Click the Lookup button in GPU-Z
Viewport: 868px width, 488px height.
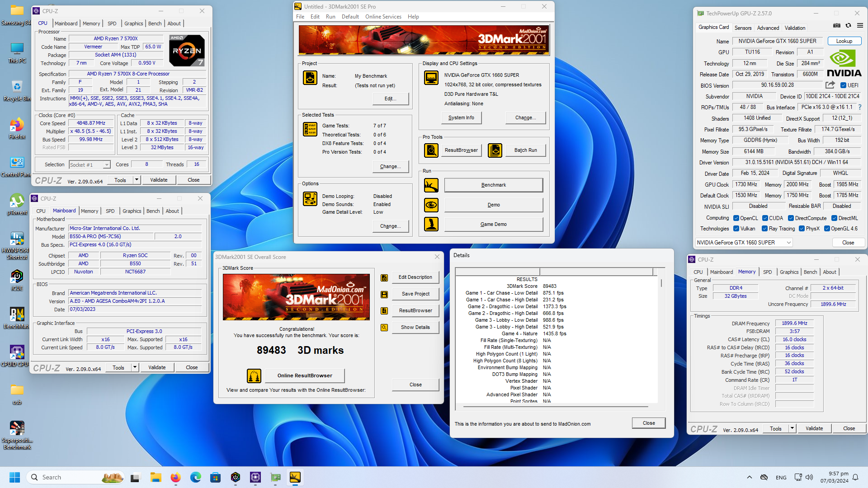click(844, 41)
